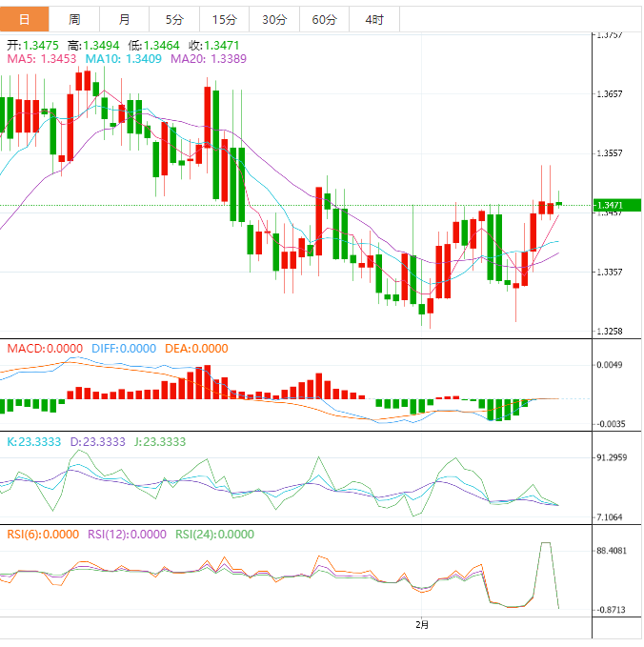Select the 30分 timeframe tab

273,19
